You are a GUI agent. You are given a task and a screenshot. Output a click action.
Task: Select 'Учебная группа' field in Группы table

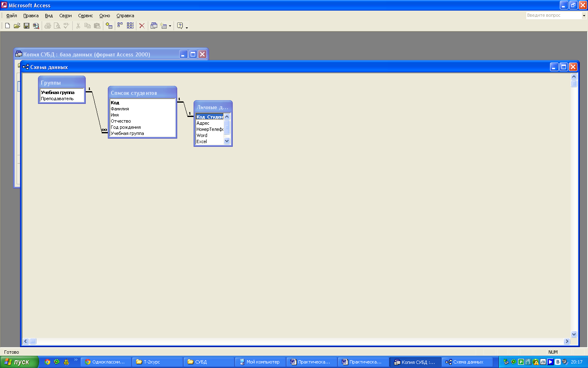62,92
